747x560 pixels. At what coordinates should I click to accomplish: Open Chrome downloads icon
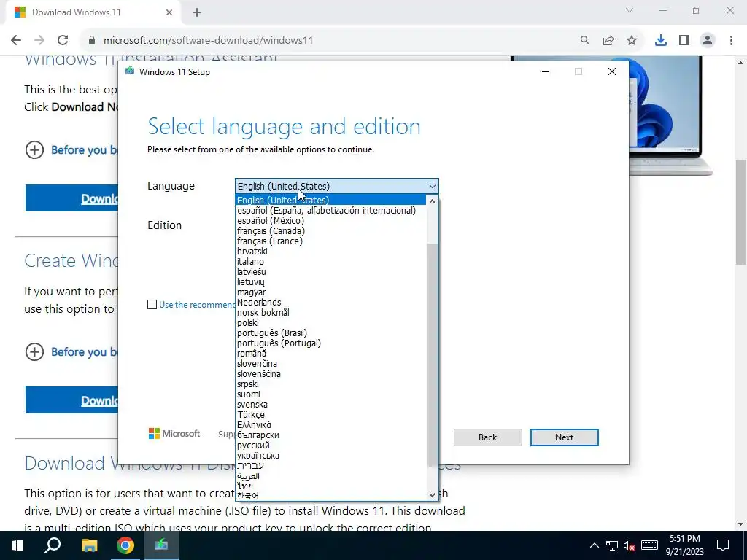click(x=661, y=41)
